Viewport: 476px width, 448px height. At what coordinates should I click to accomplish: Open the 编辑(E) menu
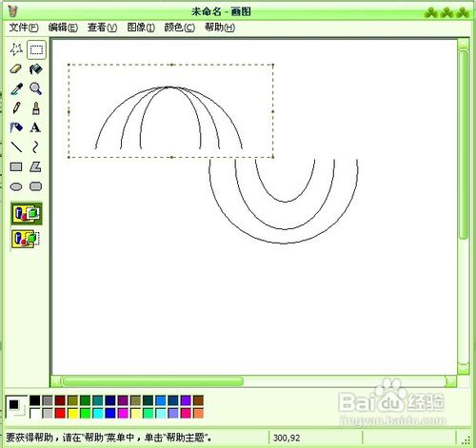(x=63, y=28)
